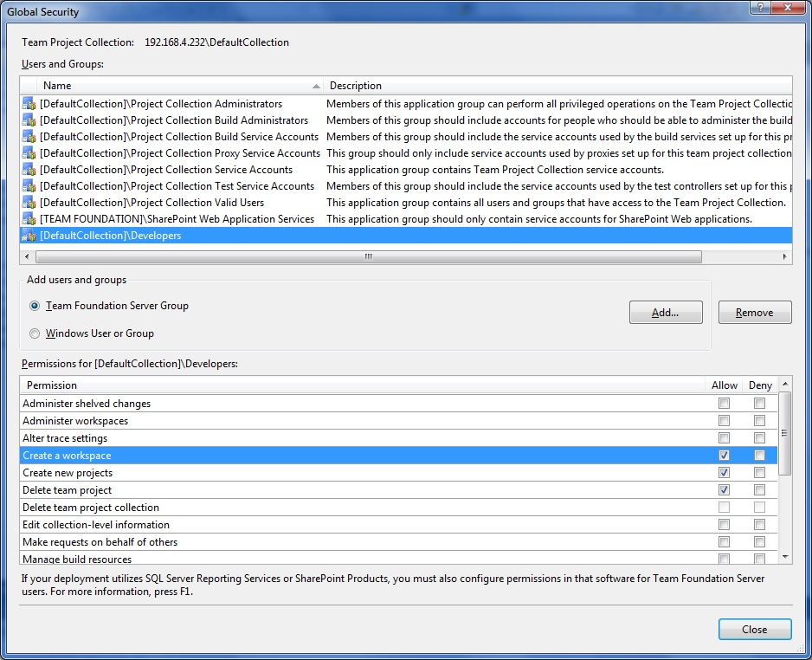Click the Developers group icon

click(29, 236)
